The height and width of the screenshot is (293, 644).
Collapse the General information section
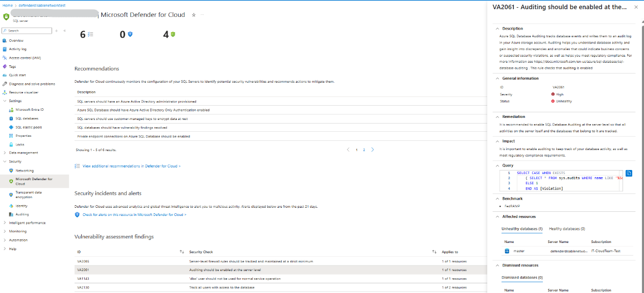click(x=498, y=79)
